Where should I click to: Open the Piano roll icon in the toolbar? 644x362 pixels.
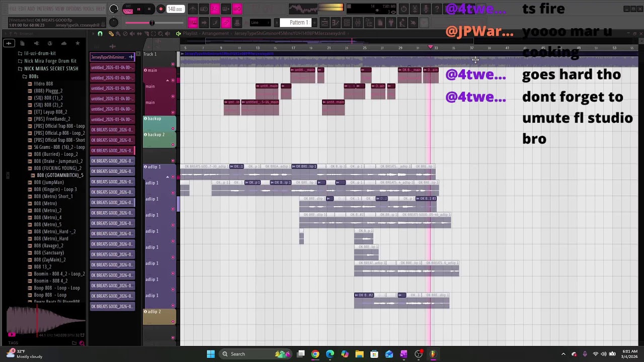pyautogui.click(x=336, y=23)
